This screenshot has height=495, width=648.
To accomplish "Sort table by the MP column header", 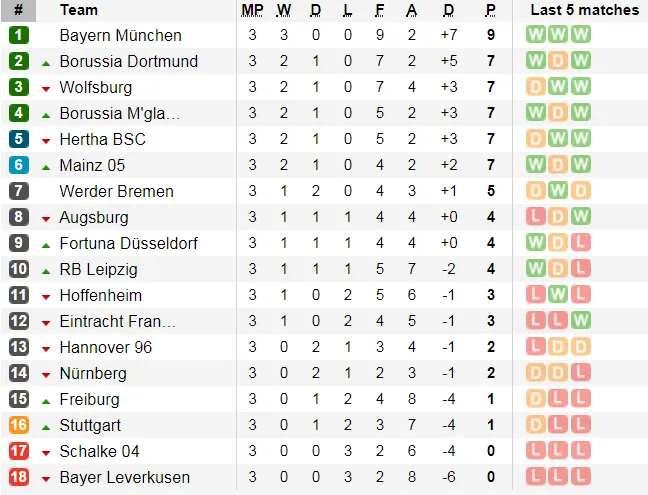I will (x=252, y=10).
